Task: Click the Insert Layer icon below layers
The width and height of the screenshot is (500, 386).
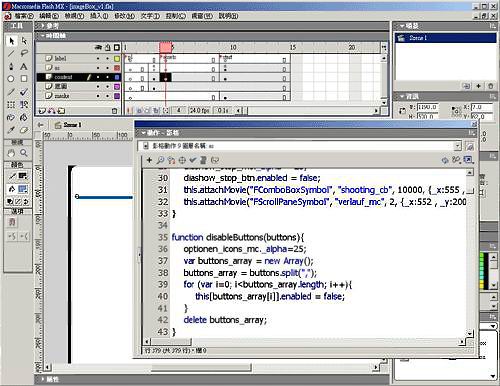Action: coord(42,111)
